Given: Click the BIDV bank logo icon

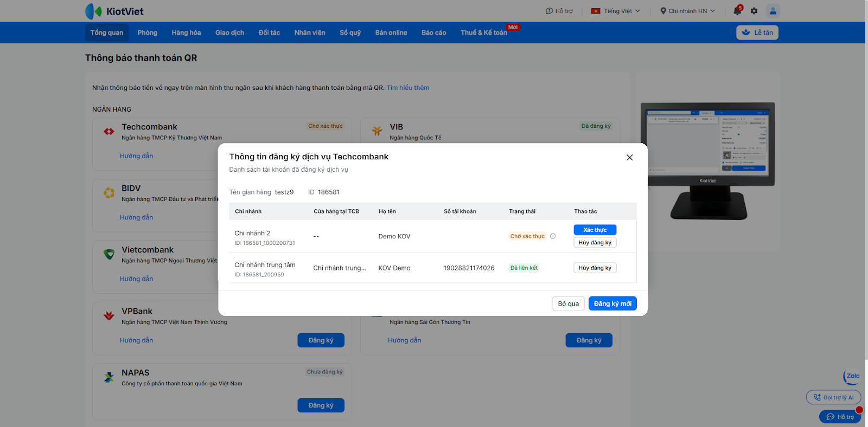Looking at the screenshot, I should (109, 192).
